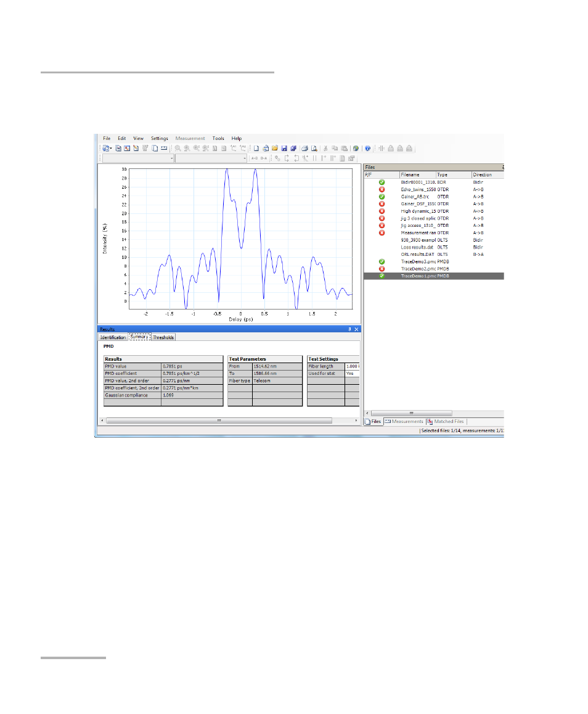Click the Results panel horizontal scrollbar
588x714 pixels.
[x=219, y=421]
